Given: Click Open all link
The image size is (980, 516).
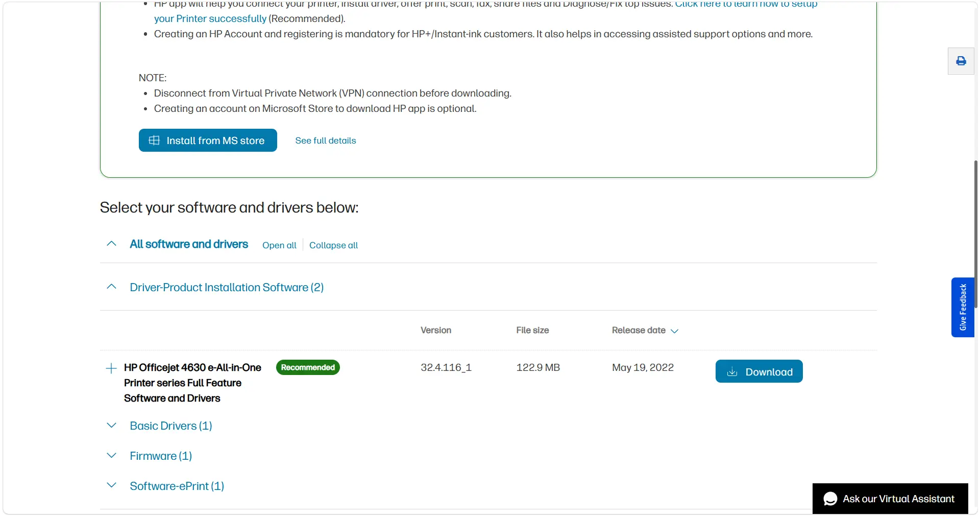Looking at the screenshot, I should tap(279, 245).
